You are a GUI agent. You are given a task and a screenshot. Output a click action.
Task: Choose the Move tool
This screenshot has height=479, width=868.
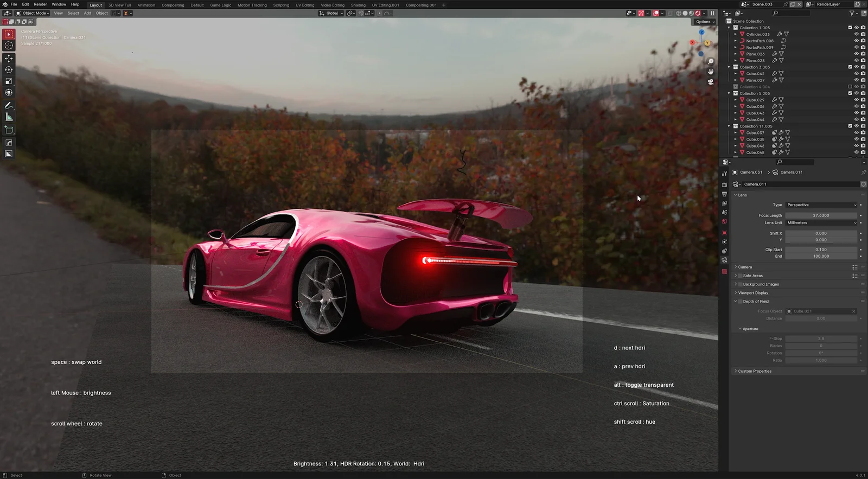click(x=9, y=58)
